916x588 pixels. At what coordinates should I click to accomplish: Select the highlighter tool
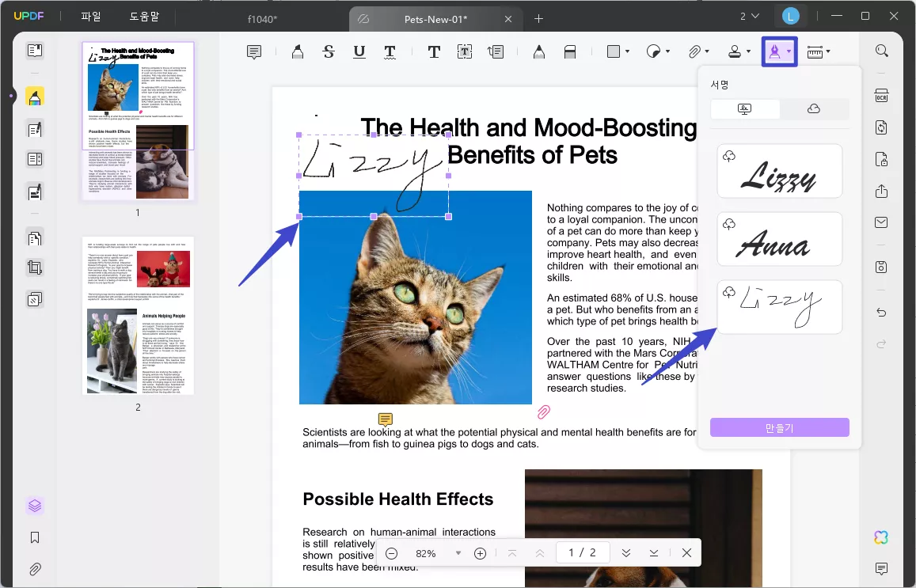(x=298, y=52)
